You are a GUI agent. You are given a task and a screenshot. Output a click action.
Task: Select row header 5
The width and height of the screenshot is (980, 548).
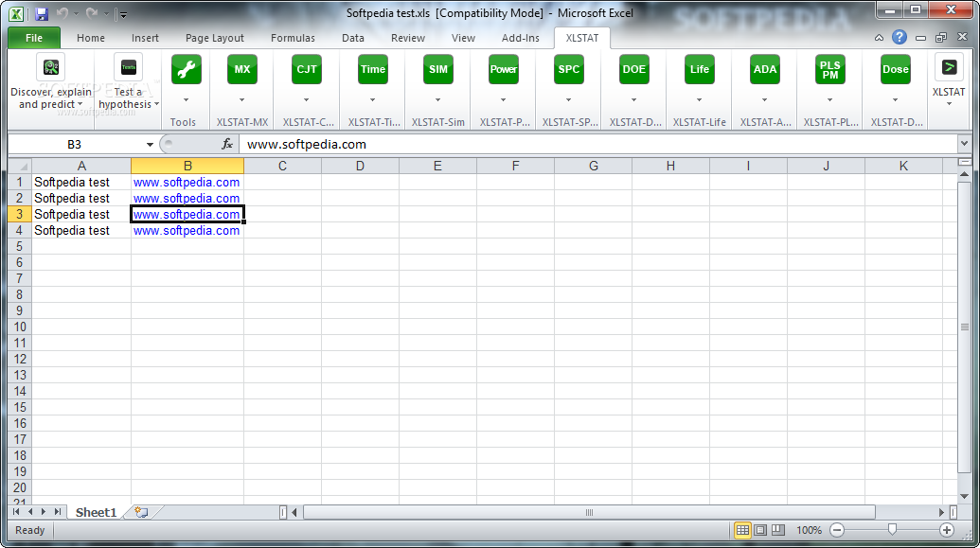(19, 247)
